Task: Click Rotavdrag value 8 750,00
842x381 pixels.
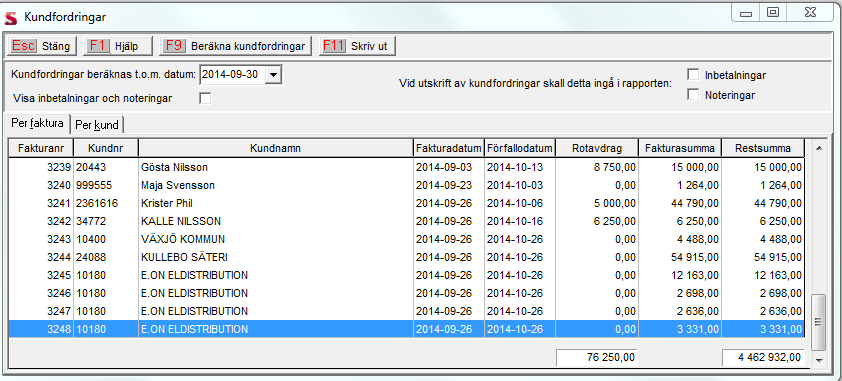Action: [x=615, y=167]
